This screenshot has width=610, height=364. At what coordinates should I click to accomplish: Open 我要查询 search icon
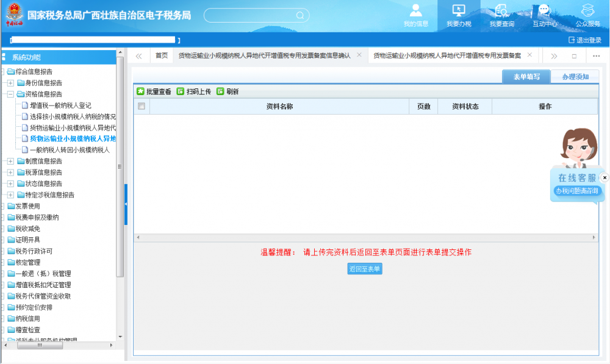click(501, 11)
